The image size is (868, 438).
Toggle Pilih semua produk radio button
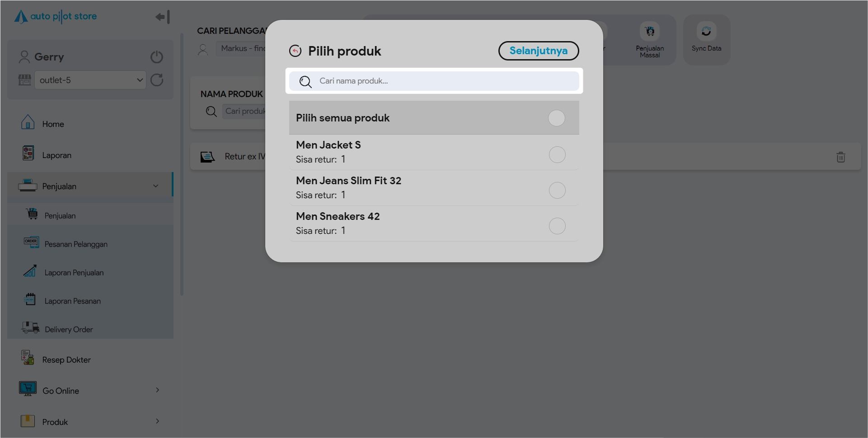(x=556, y=118)
